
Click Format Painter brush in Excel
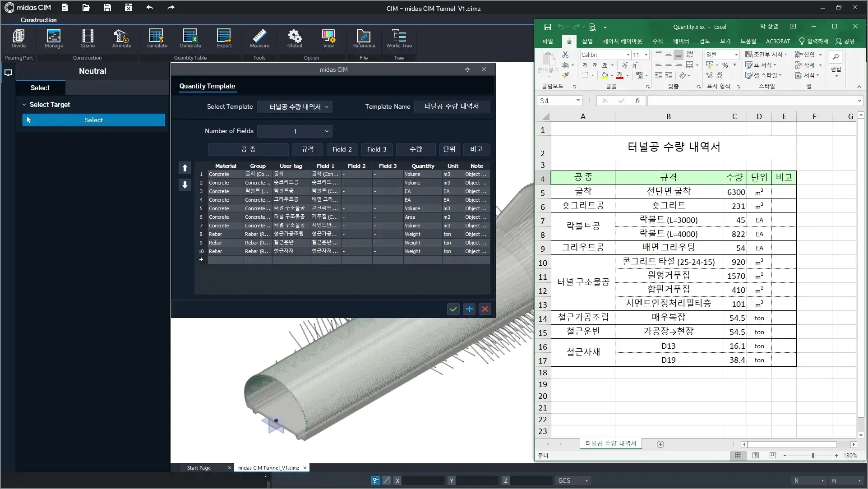(565, 75)
